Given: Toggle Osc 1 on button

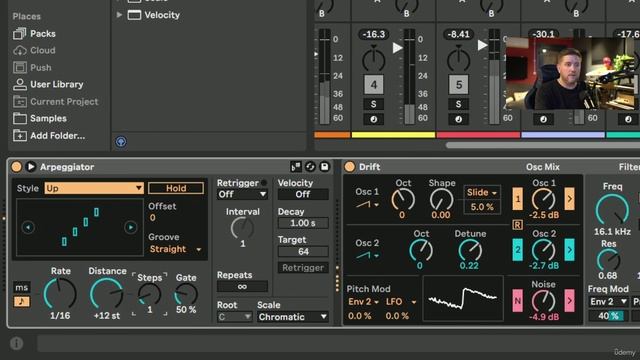Looking at the screenshot, I should 518,199.
